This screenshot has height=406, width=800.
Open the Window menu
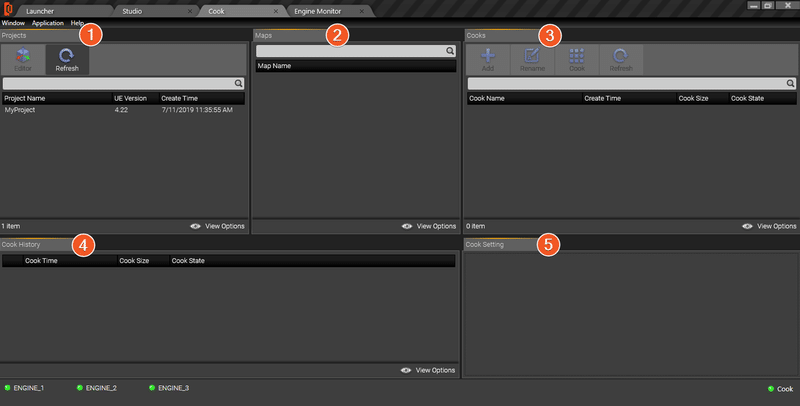pos(13,23)
